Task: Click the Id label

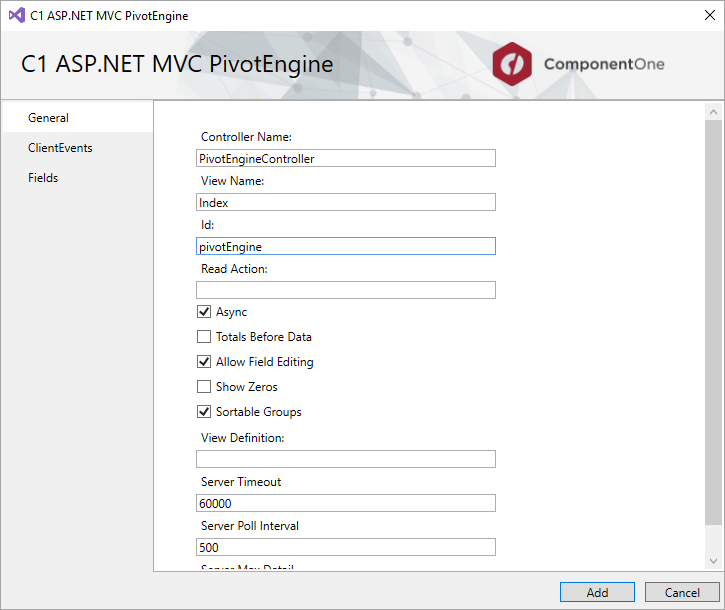Action: [207, 225]
